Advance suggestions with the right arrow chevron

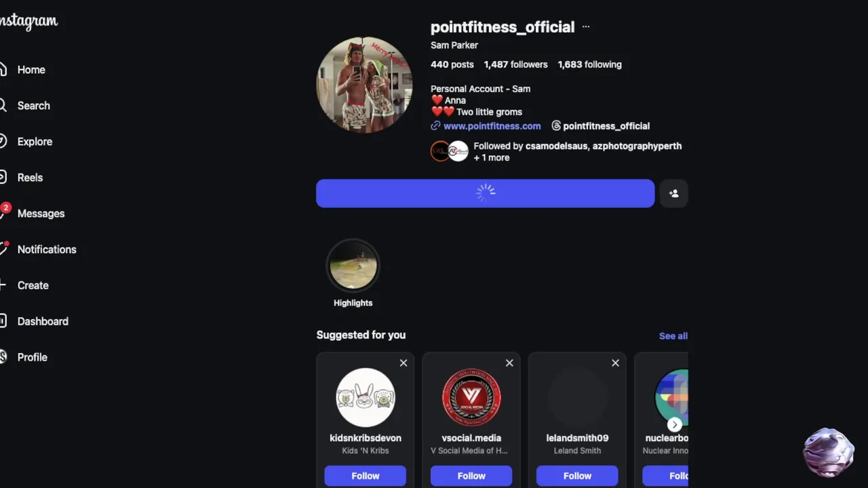tap(674, 425)
